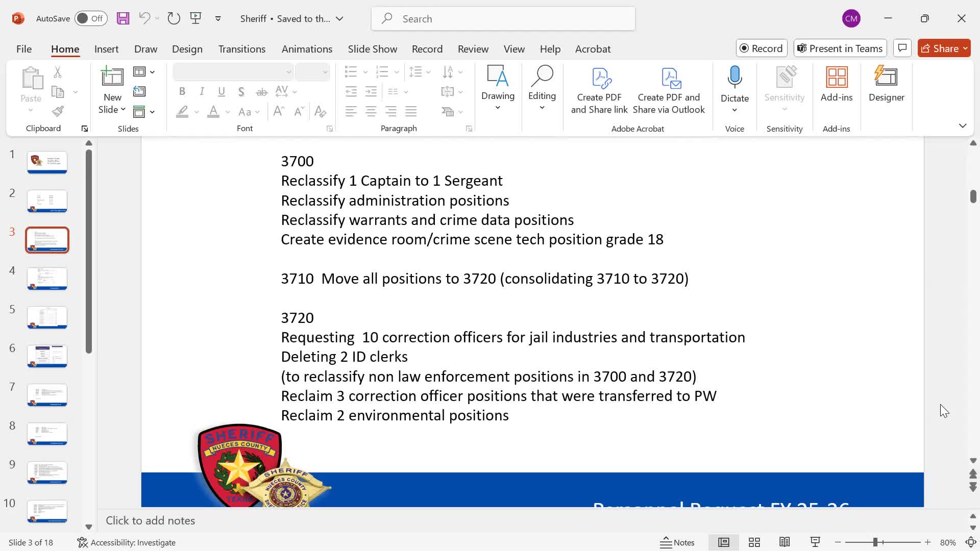The image size is (980, 551).
Task: Open the Add-ins gallery
Action: (x=836, y=84)
